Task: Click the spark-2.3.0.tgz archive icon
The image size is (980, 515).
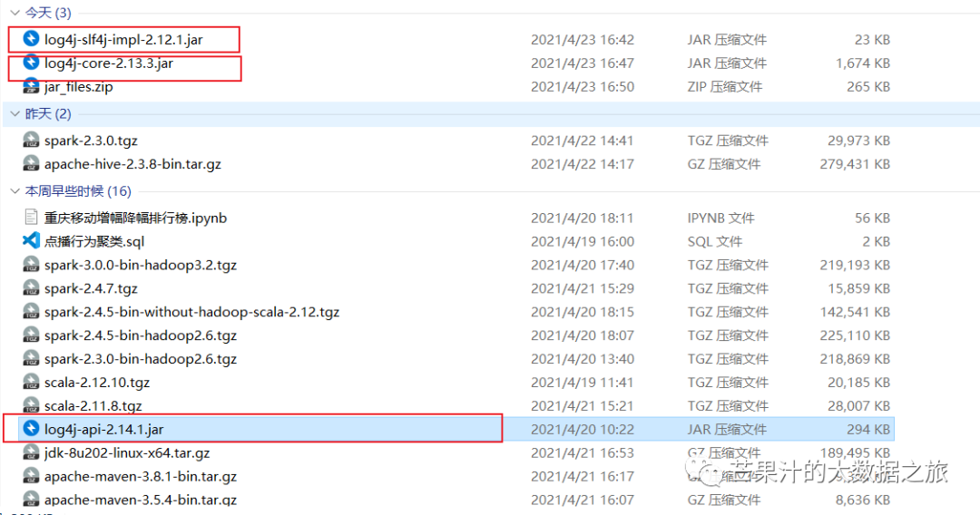Action: (31, 140)
